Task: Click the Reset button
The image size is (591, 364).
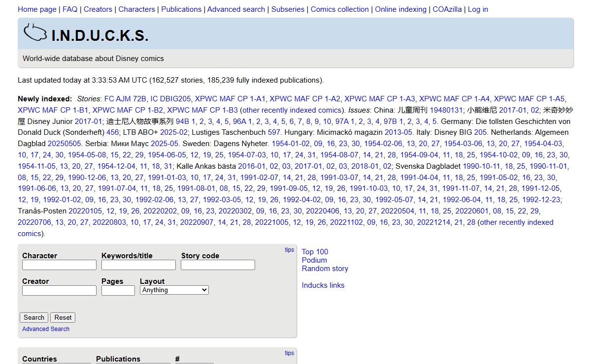Action: coord(63,317)
